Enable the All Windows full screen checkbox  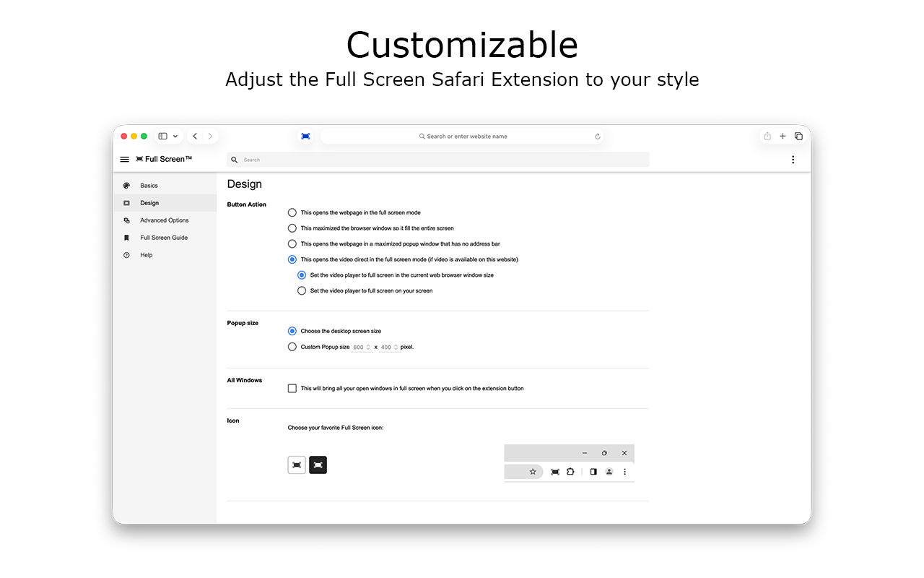point(292,389)
